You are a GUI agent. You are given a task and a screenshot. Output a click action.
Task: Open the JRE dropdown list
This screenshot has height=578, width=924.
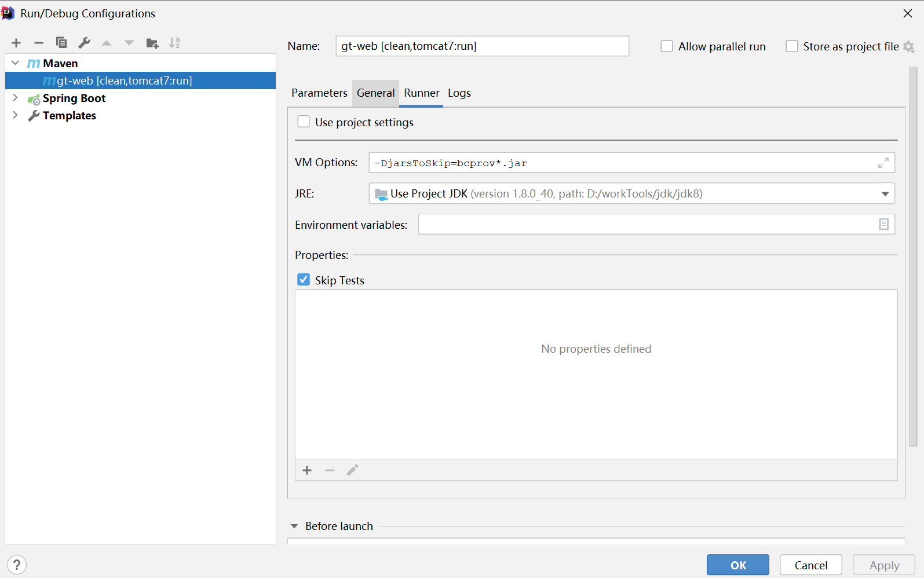[x=885, y=194]
